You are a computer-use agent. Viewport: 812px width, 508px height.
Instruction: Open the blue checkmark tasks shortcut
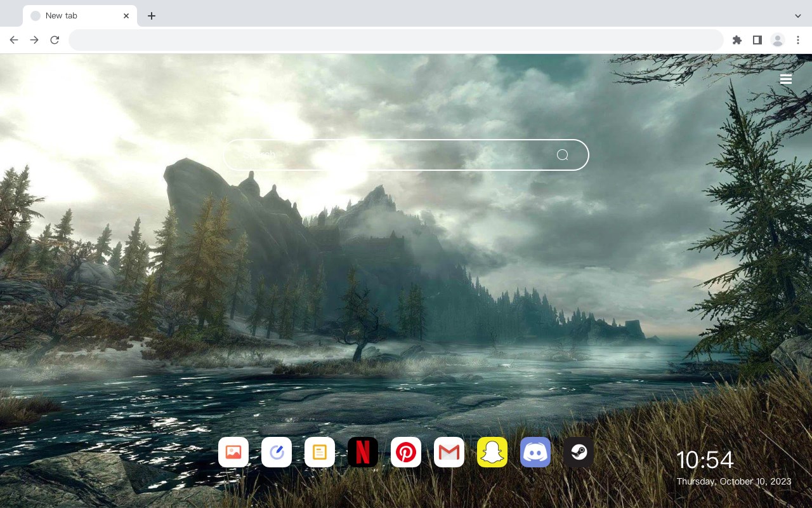click(277, 452)
